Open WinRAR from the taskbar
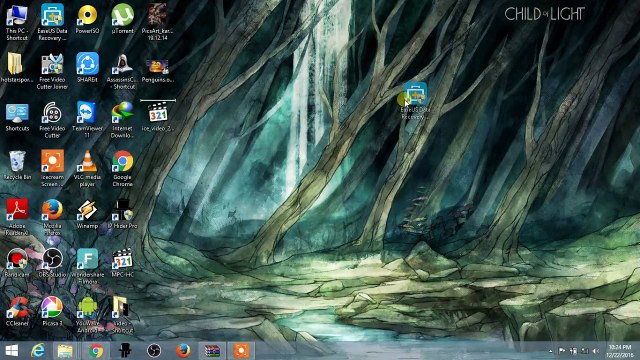The image size is (640, 360). click(x=212, y=351)
